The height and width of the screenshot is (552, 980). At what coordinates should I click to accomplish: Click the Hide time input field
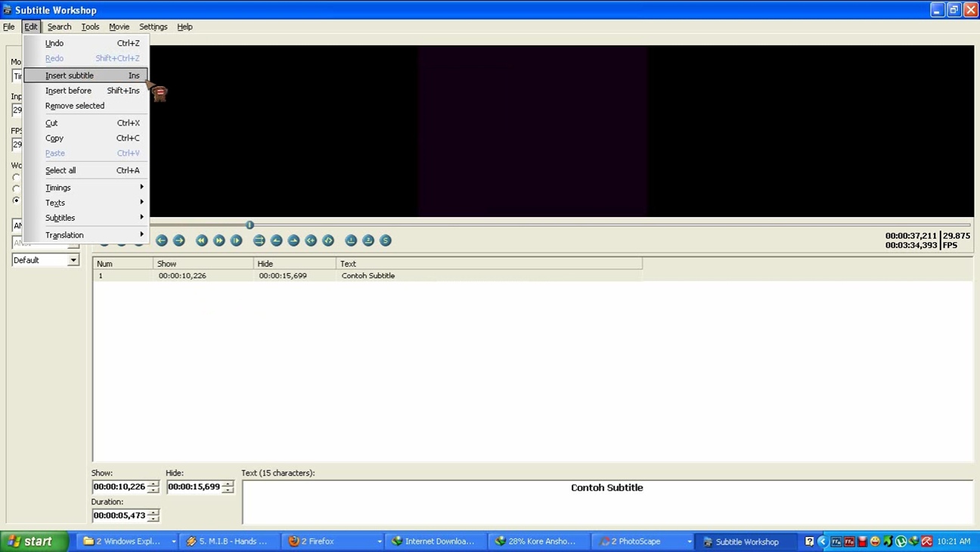tap(194, 487)
